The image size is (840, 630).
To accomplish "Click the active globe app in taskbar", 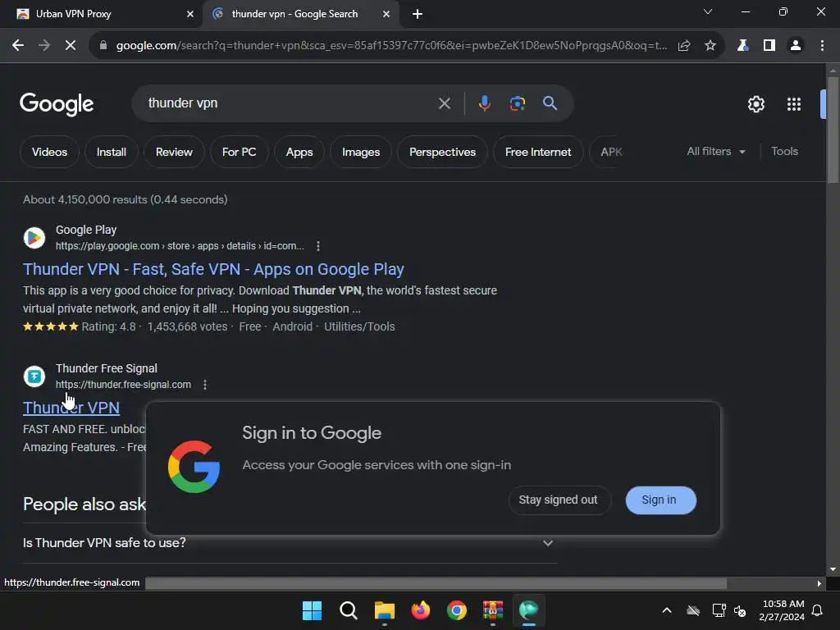I will coord(529,610).
